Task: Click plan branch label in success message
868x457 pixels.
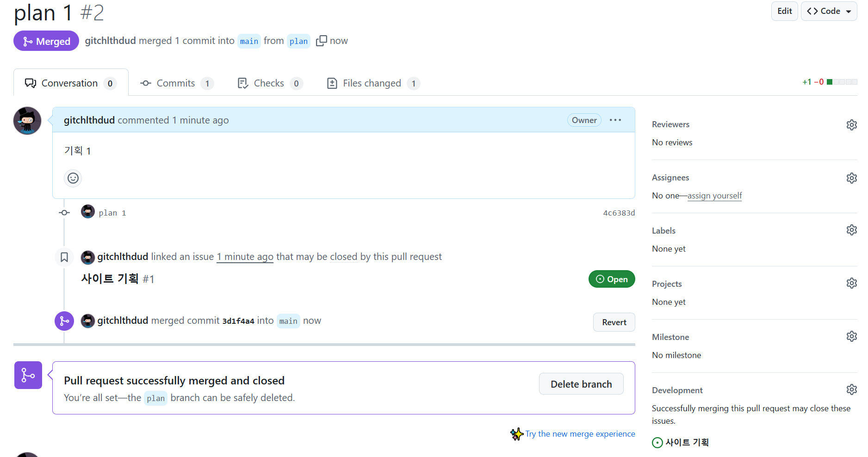Action: coord(155,398)
